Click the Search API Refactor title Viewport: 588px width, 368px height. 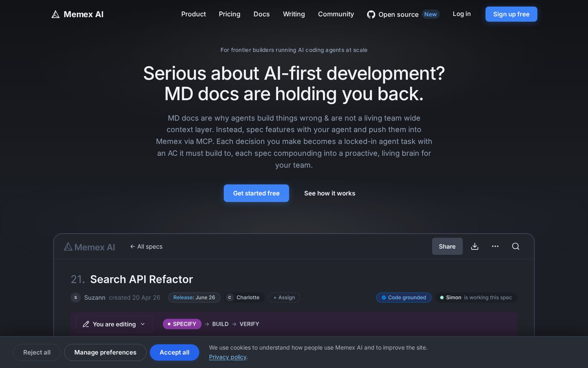(141, 279)
